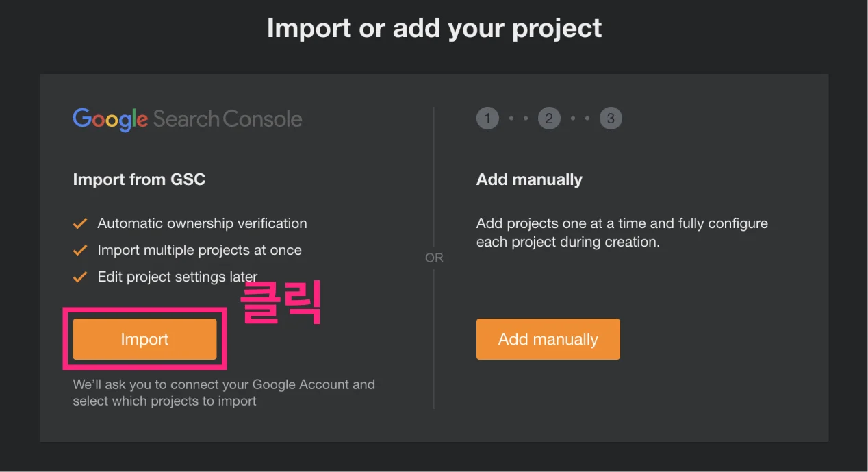Image resolution: width=868 pixels, height=472 pixels.
Task: Click the orange checkmark beside Automatic ownership verification
Action: [80, 223]
